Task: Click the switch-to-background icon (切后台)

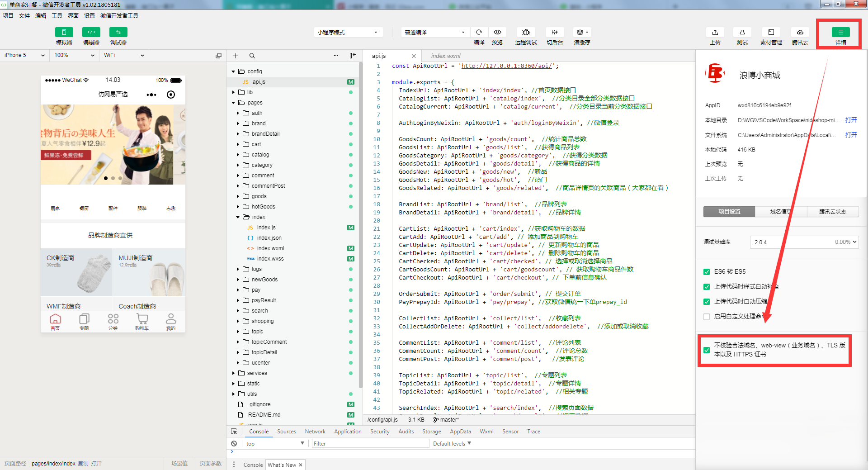Action: [555, 32]
